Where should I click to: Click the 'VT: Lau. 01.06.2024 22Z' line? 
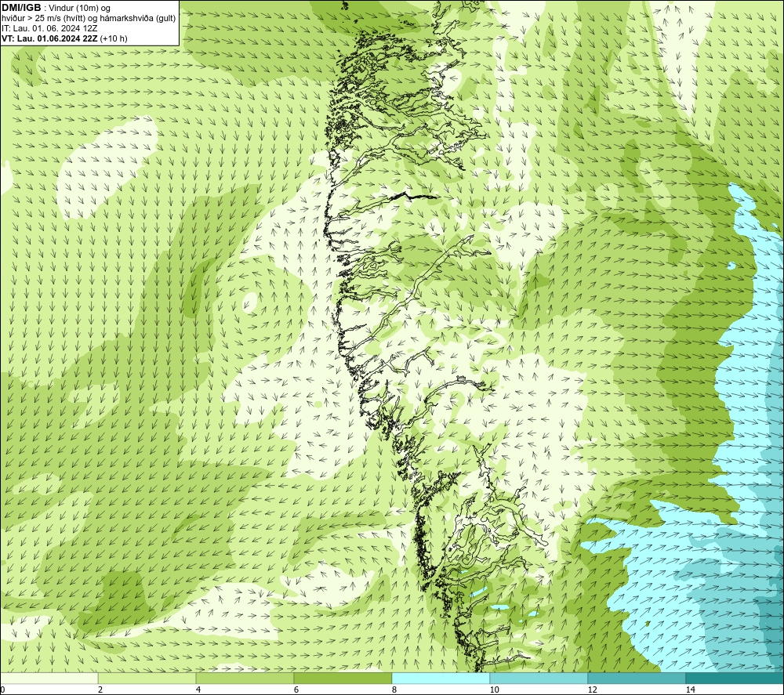click(x=49, y=38)
